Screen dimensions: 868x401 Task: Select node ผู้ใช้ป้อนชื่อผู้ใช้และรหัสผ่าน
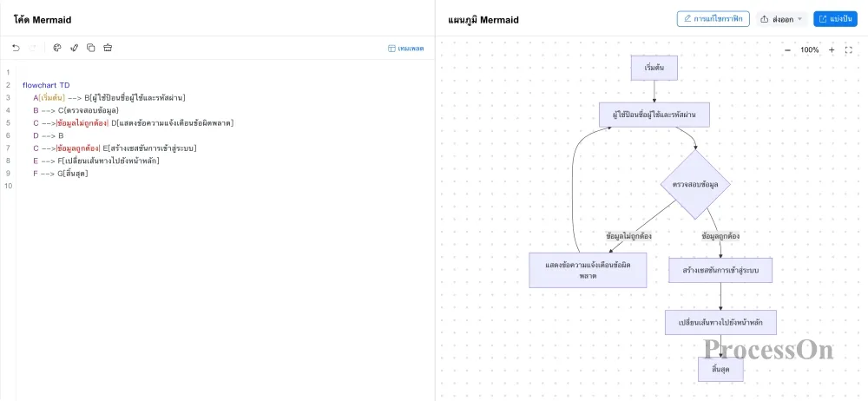pyautogui.click(x=654, y=115)
